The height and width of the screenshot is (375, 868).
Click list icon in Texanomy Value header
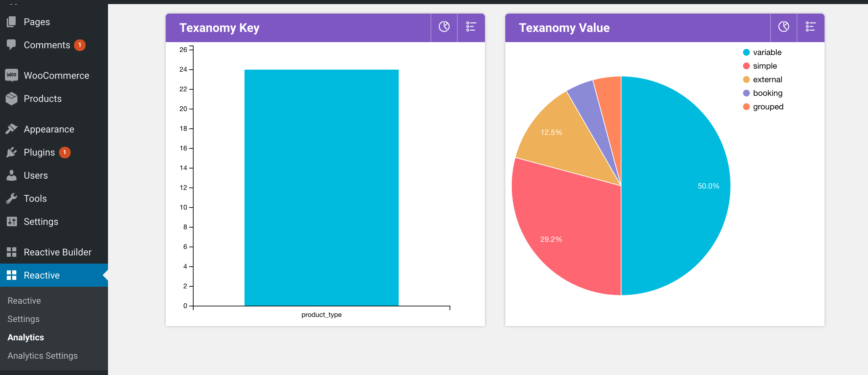tap(810, 27)
